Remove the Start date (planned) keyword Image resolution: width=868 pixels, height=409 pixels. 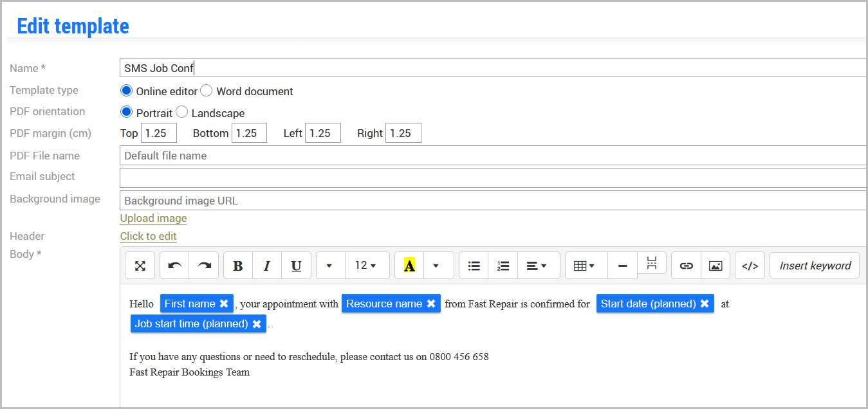tap(705, 304)
